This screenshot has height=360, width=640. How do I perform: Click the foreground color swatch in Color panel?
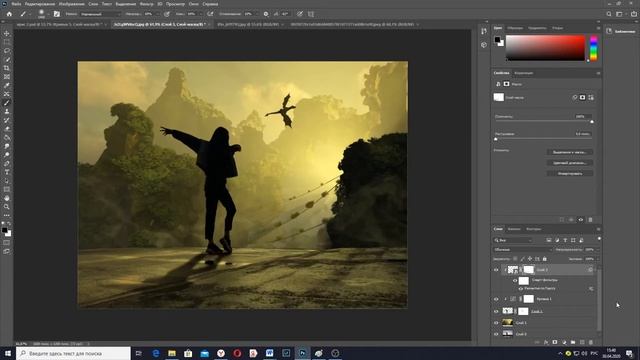point(497,40)
